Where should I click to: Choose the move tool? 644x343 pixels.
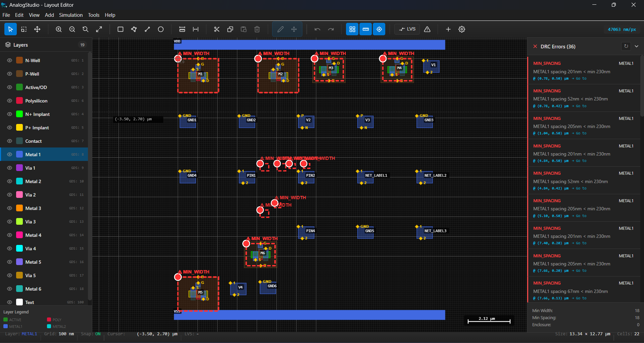37,29
